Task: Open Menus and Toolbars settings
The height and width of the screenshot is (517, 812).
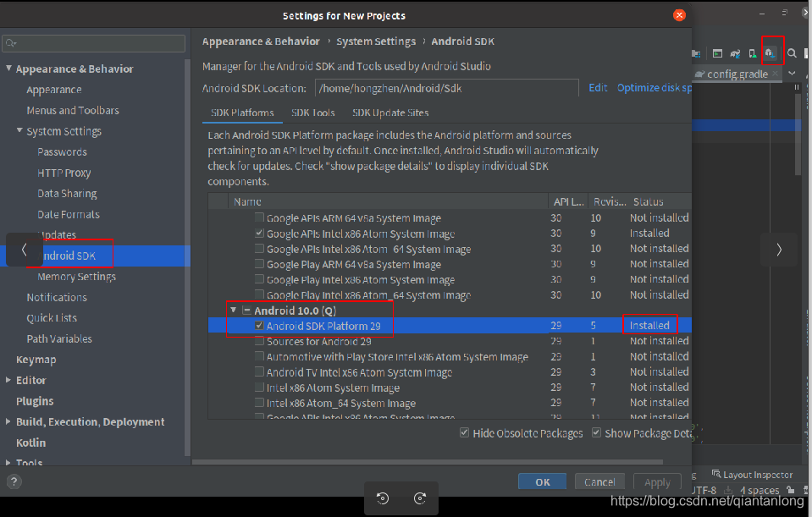Action: pos(73,110)
